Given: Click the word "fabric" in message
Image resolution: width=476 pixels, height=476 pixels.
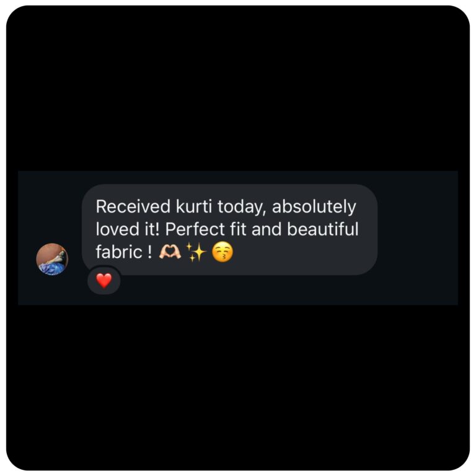Looking at the screenshot, I should (119, 252).
